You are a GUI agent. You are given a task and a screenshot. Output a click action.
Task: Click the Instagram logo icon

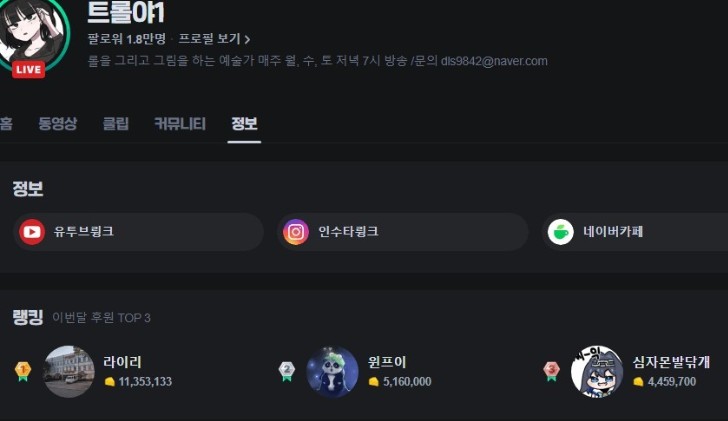[296, 232]
